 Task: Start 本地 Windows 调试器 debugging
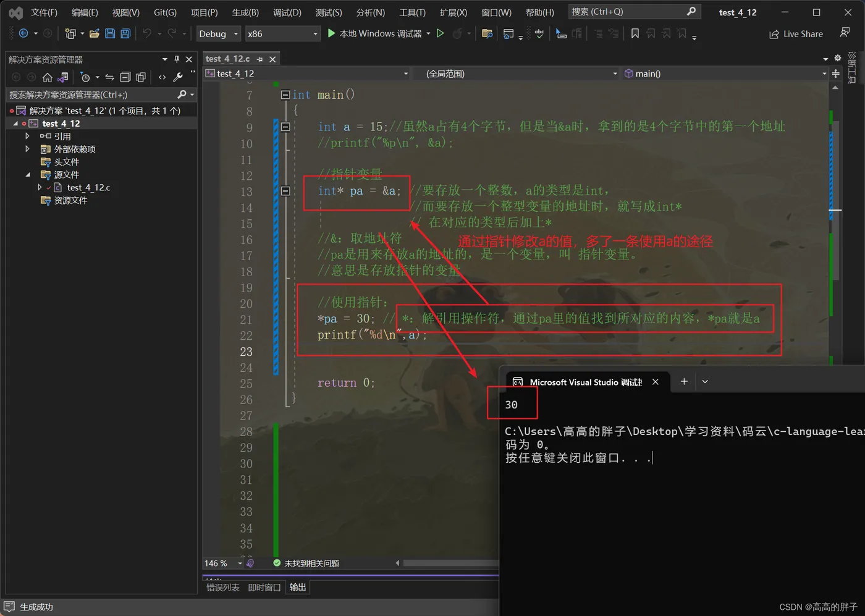374,33
